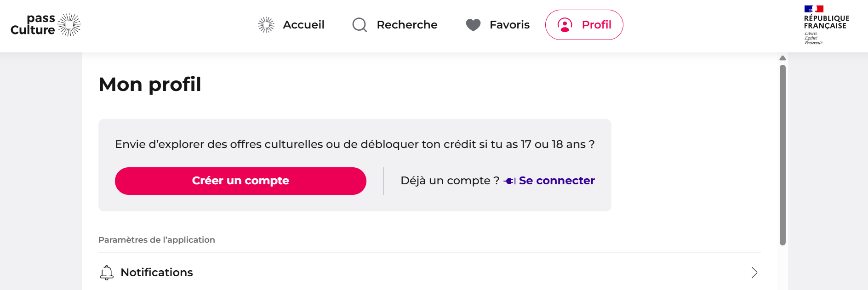Click the Accueil sunburst icon
868x290 pixels.
pos(266,25)
